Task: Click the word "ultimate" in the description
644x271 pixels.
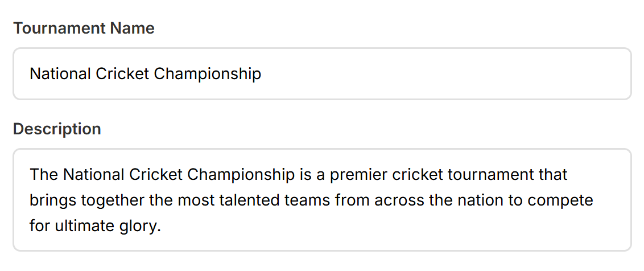Action: pos(85,226)
